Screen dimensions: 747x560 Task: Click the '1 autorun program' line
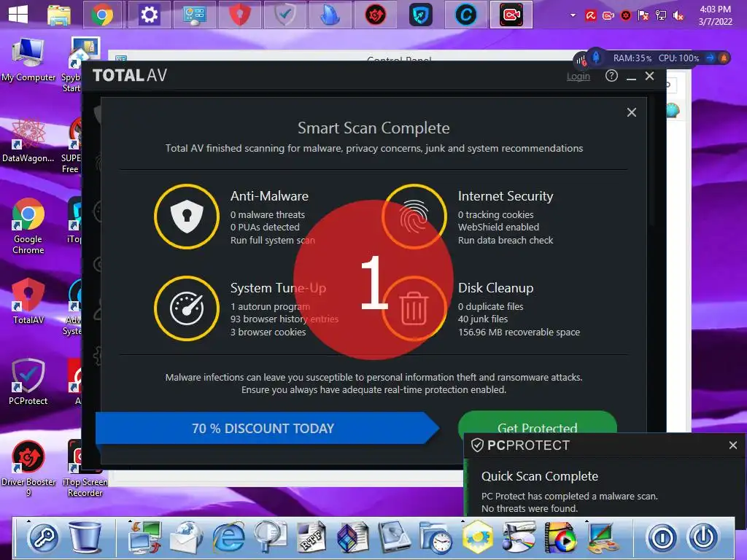coord(270,307)
